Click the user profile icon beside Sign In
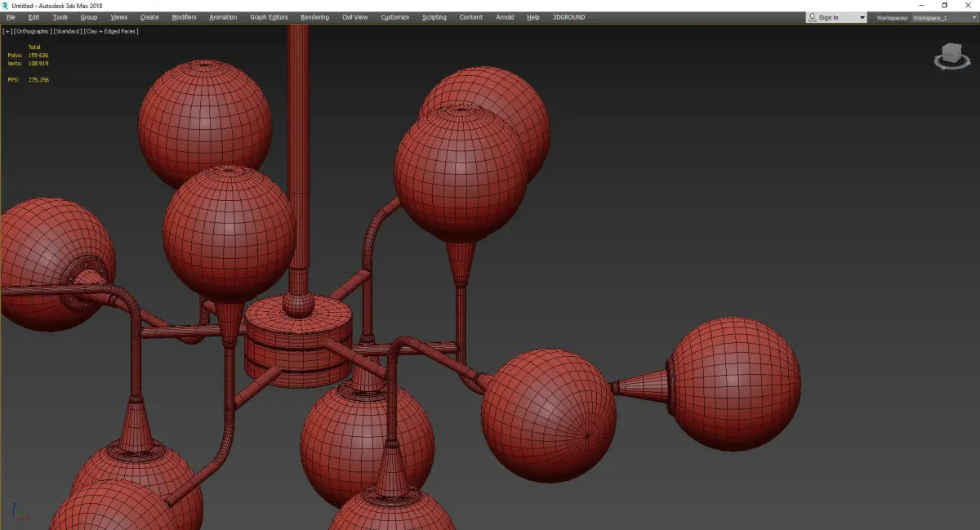Screen dimensions: 980x530 click(812, 17)
